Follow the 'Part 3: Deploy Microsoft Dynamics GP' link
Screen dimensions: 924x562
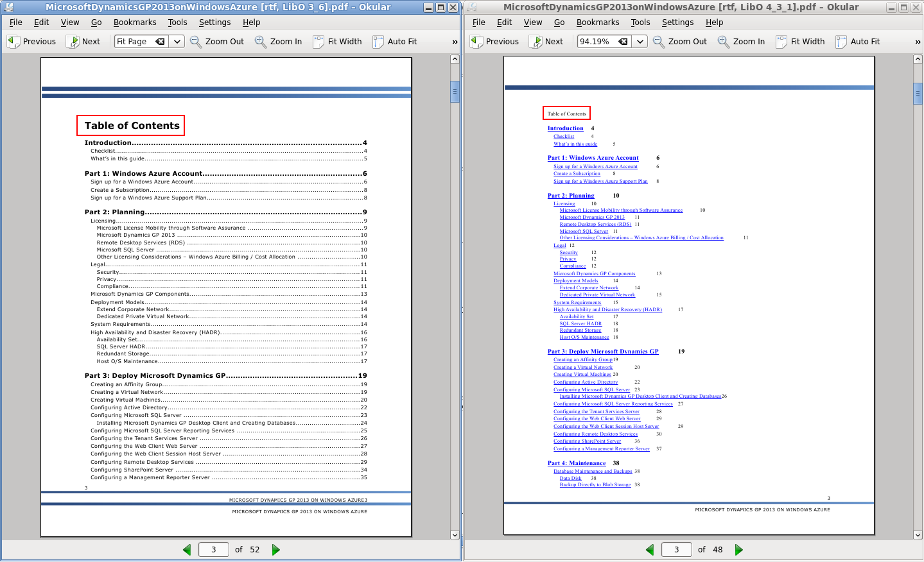(603, 352)
